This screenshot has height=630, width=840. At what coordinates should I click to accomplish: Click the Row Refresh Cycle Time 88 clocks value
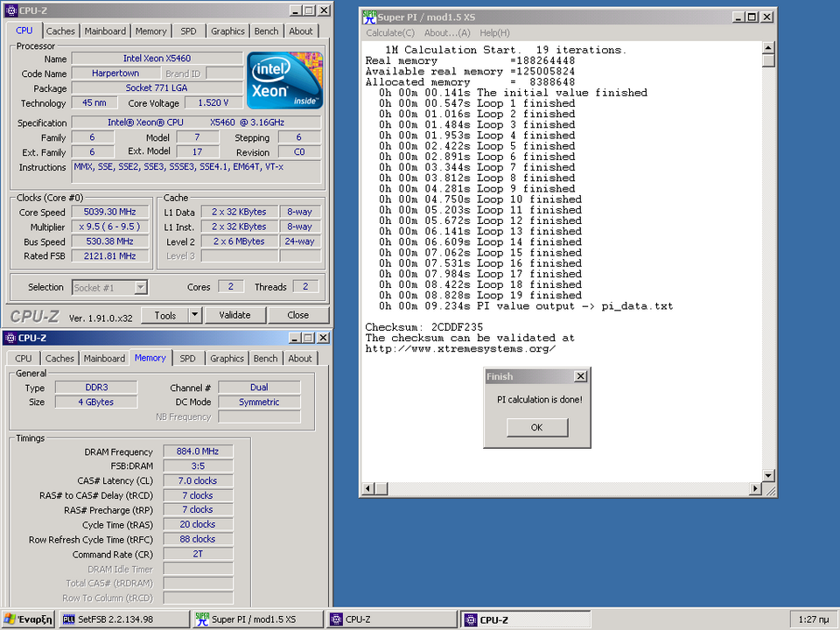click(x=198, y=540)
